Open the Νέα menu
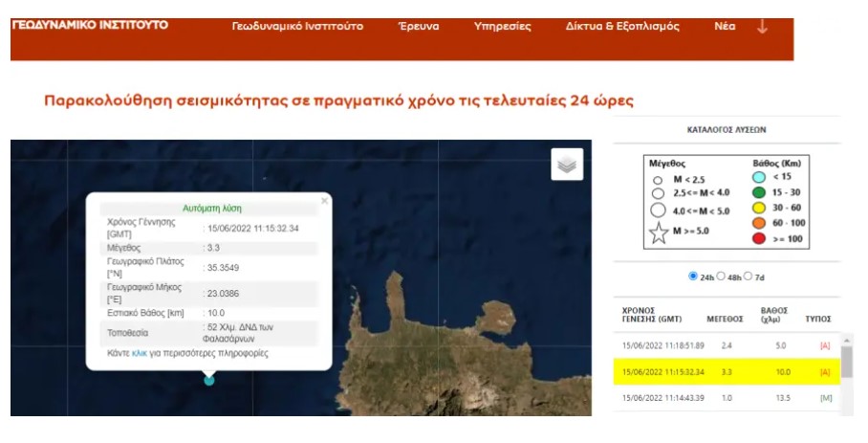The image size is (868, 443). (725, 26)
